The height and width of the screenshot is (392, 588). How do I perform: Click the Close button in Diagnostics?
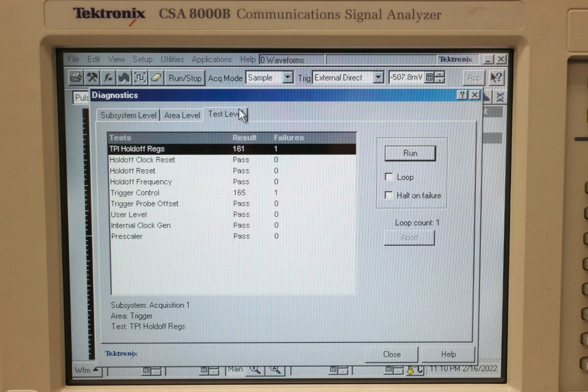[x=392, y=354]
